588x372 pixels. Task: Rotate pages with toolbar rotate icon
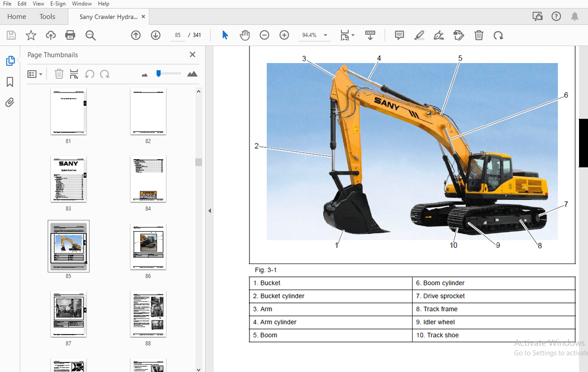tap(498, 35)
